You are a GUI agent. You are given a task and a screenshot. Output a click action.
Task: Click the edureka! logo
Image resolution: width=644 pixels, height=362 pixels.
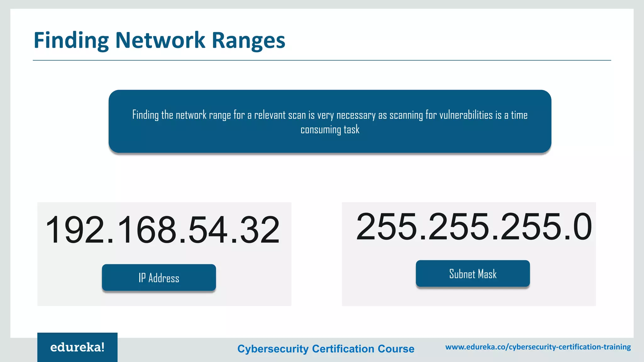pyautogui.click(x=77, y=347)
